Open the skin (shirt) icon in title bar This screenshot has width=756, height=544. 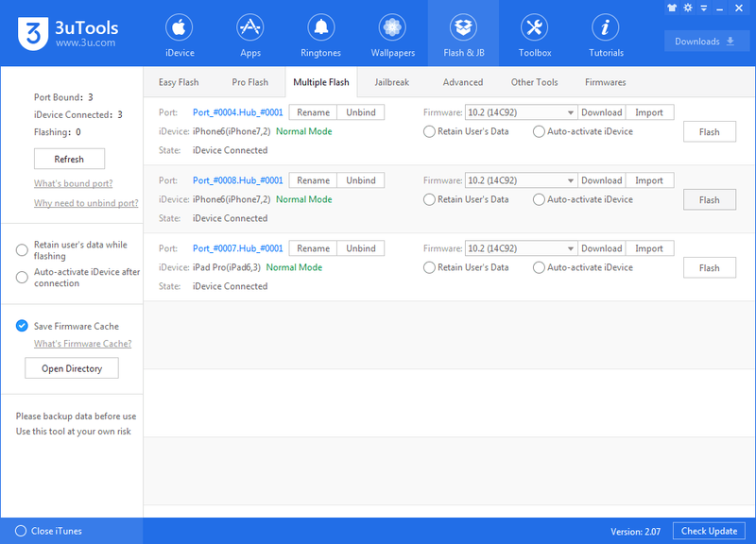(672, 8)
